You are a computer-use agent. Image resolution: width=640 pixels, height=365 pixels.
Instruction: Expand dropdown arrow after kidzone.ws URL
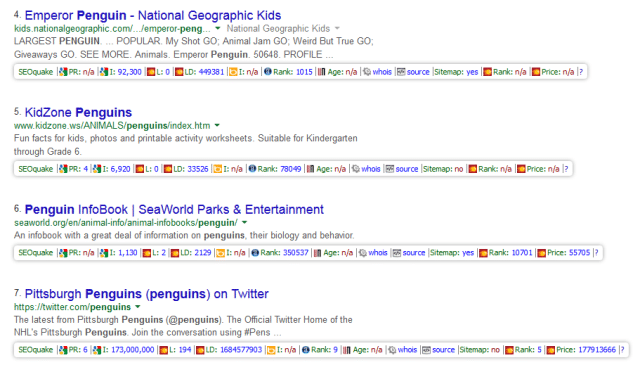(x=217, y=125)
